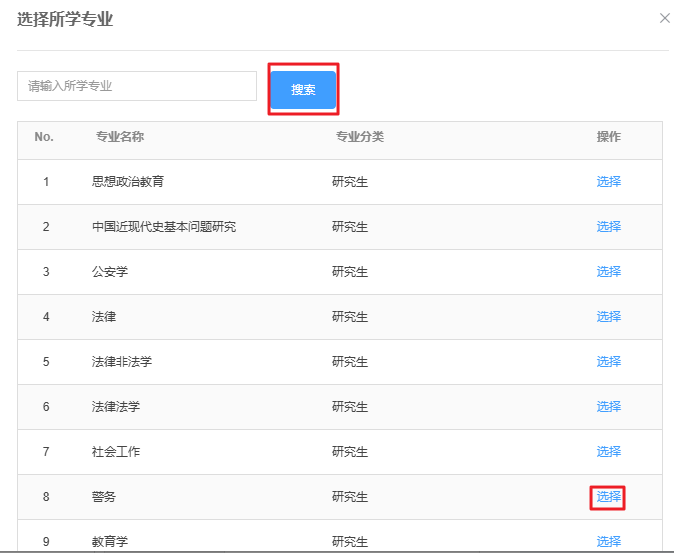Select 法律非法学 using its 选择 link
The height and width of the screenshot is (553, 674).
(x=609, y=362)
